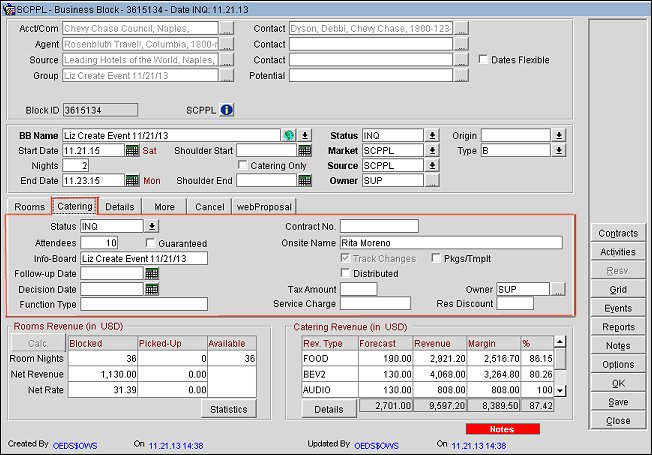The width and height of the screenshot is (652, 455).
Task: Open the webProposal tab
Action: (263, 207)
